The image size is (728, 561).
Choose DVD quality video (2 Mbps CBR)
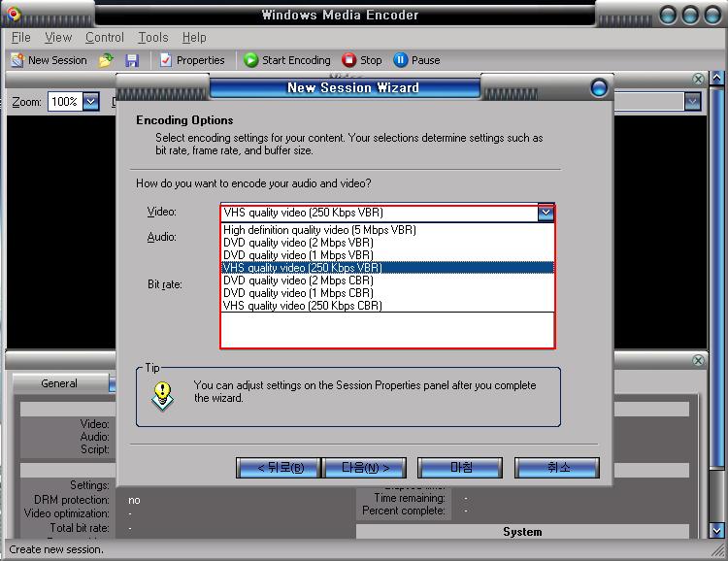click(x=387, y=280)
